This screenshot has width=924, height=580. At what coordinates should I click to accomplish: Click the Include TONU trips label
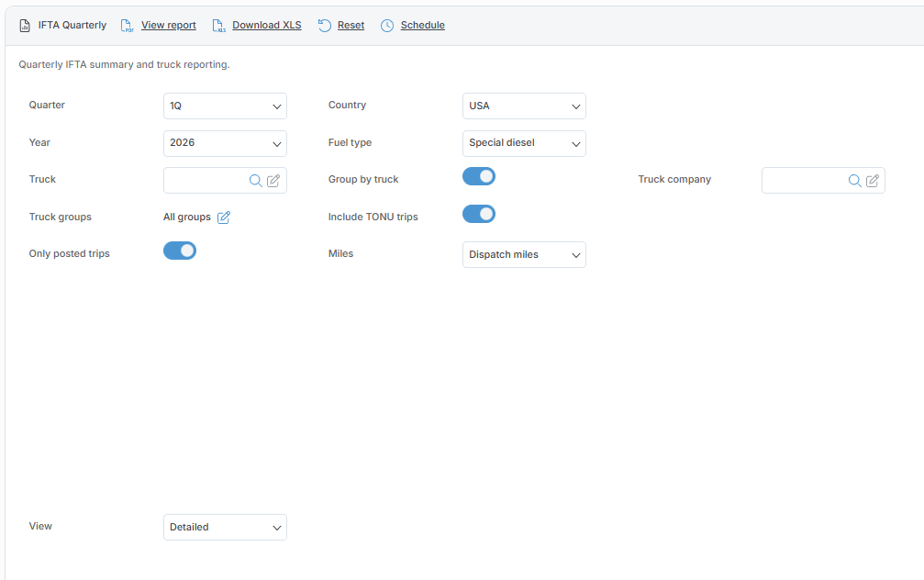(x=373, y=217)
